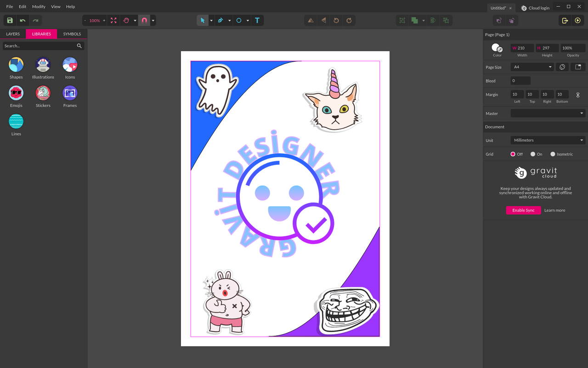Open the Shapes library
Image resolution: width=588 pixels, height=368 pixels.
coord(16,68)
